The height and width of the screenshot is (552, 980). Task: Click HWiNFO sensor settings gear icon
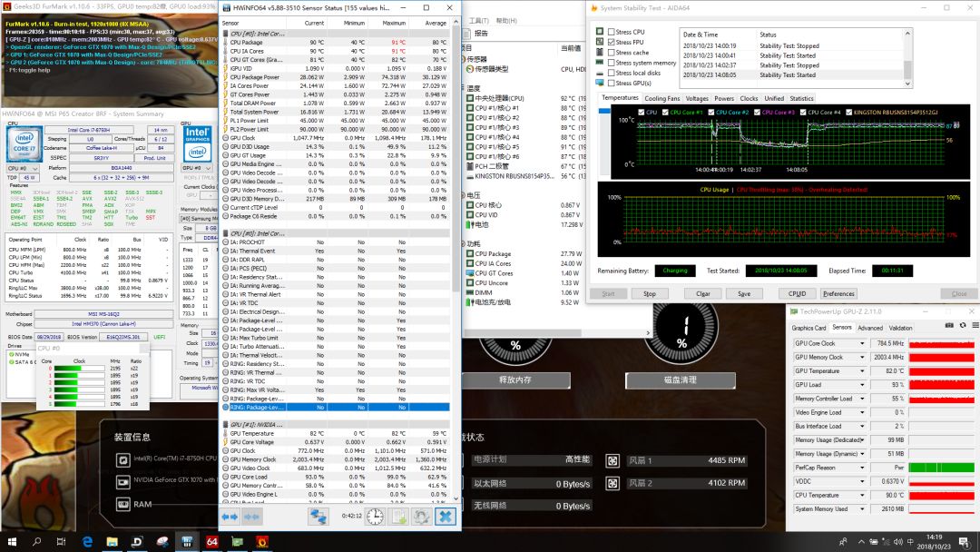421,516
